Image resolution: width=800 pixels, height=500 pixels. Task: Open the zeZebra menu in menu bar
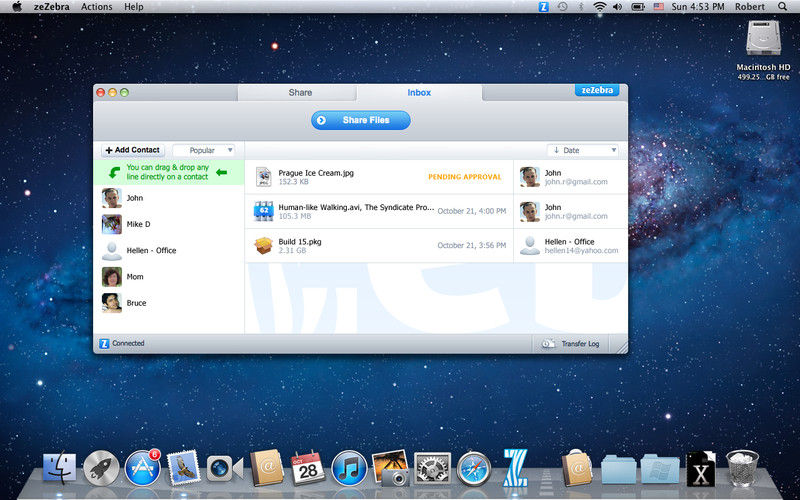[52, 7]
